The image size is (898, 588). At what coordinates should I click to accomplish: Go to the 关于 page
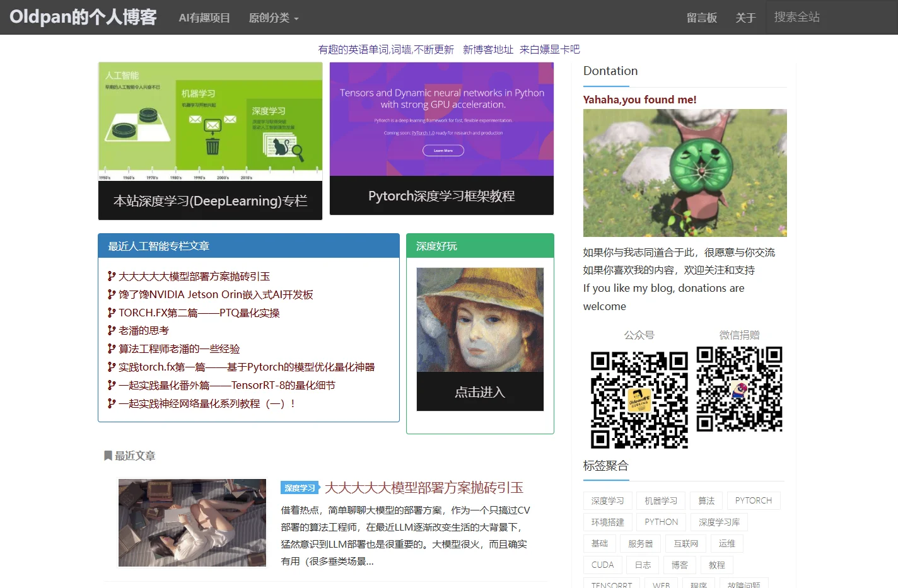click(745, 18)
